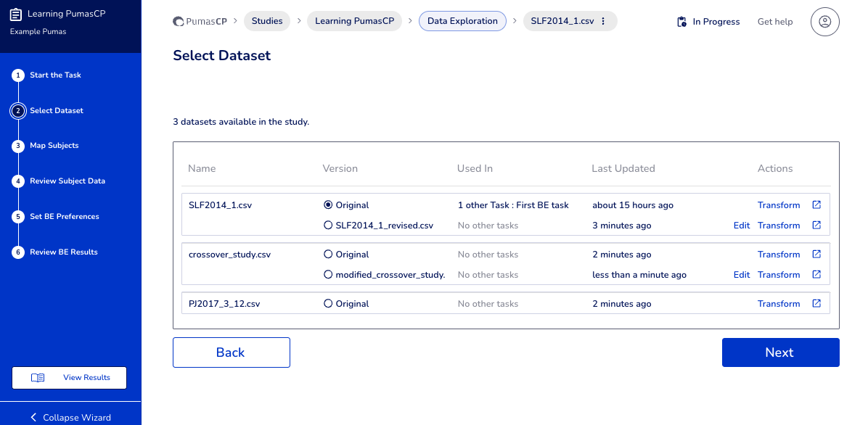Image resolution: width=868 pixels, height=425 pixels.
Task: Click the PumasCP logo
Action: tap(200, 21)
